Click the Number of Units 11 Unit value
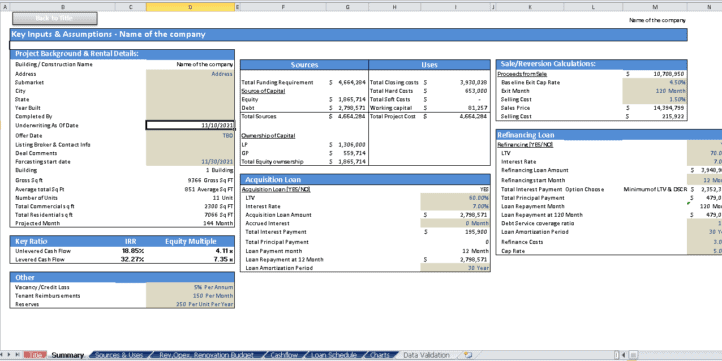 pyautogui.click(x=222, y=198)
